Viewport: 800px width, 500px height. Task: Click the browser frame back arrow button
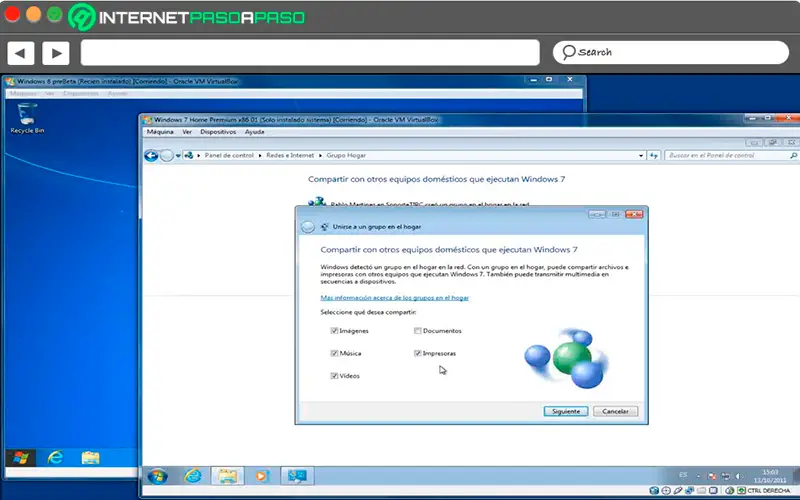pos(20,53)
